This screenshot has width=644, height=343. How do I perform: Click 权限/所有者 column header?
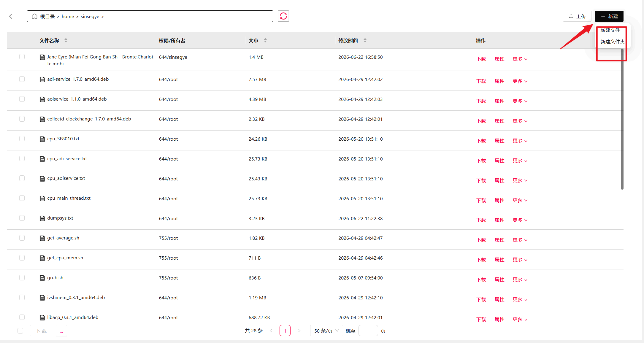point(172,41)
